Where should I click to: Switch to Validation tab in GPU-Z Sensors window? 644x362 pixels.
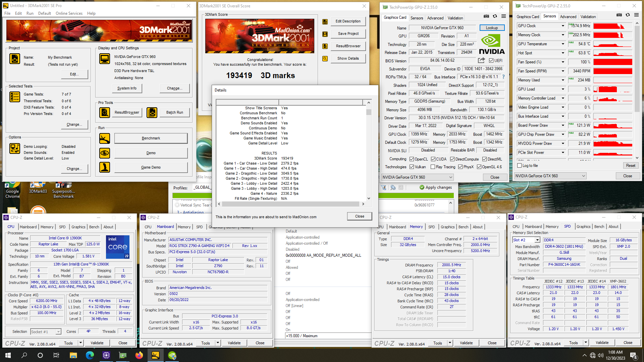coord(588,16)
